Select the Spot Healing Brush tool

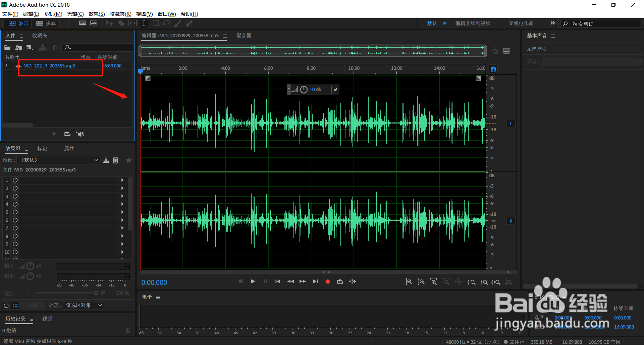pyautogui.click(x=189, y=23)
